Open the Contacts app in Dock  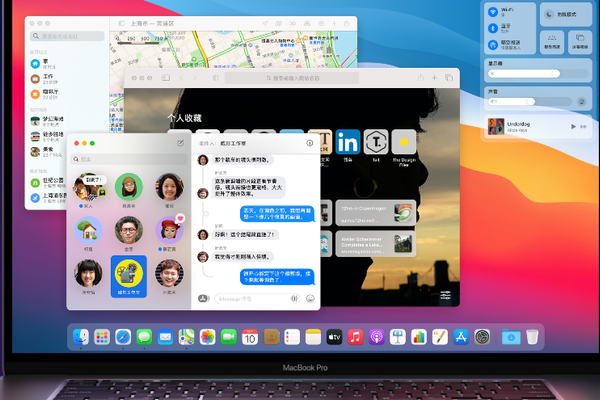tap(271, 337)
